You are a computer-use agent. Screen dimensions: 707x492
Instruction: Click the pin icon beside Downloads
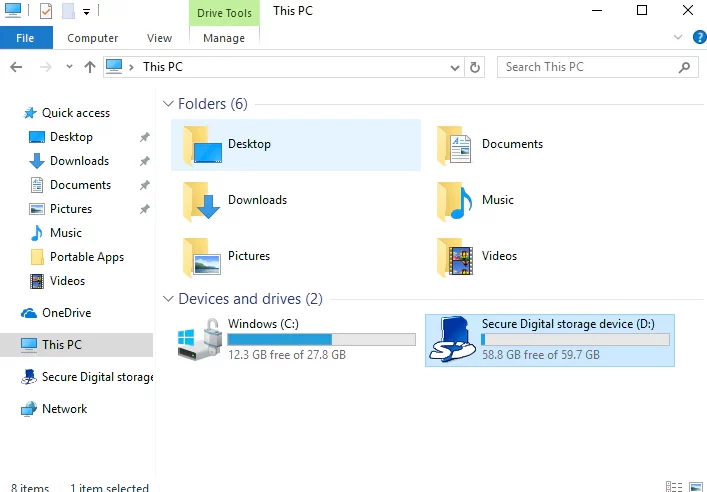point(144,161)
